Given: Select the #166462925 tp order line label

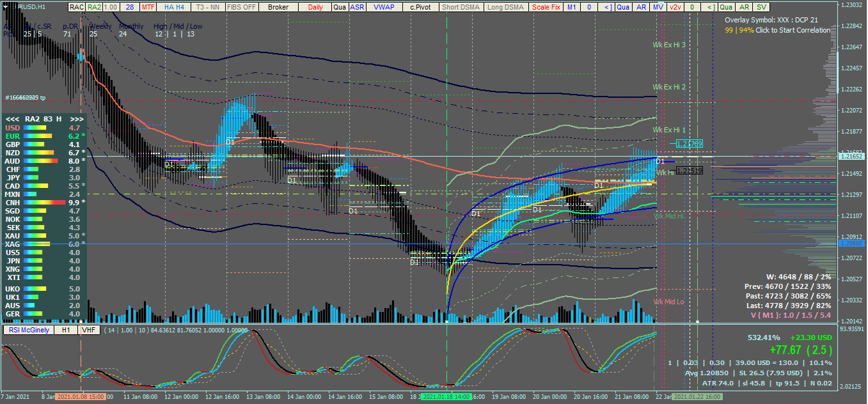Looking at the screenshot, I should 25,98.
